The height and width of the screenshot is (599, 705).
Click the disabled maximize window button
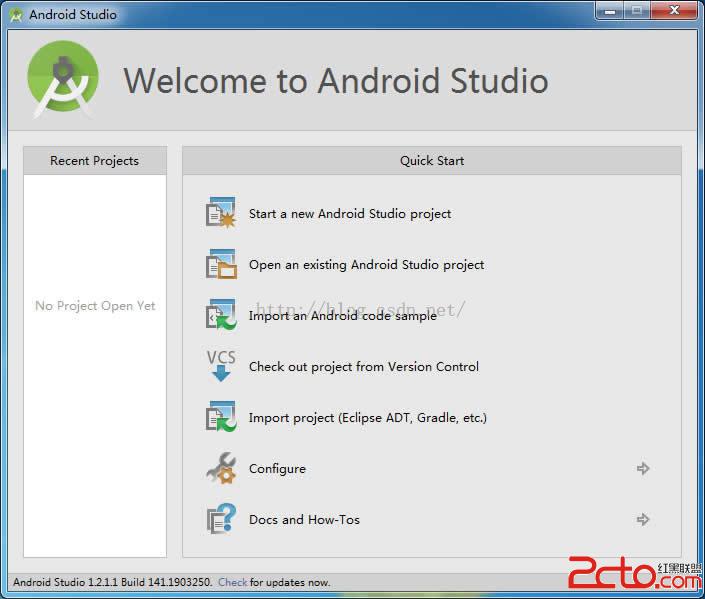pos(637,10)
